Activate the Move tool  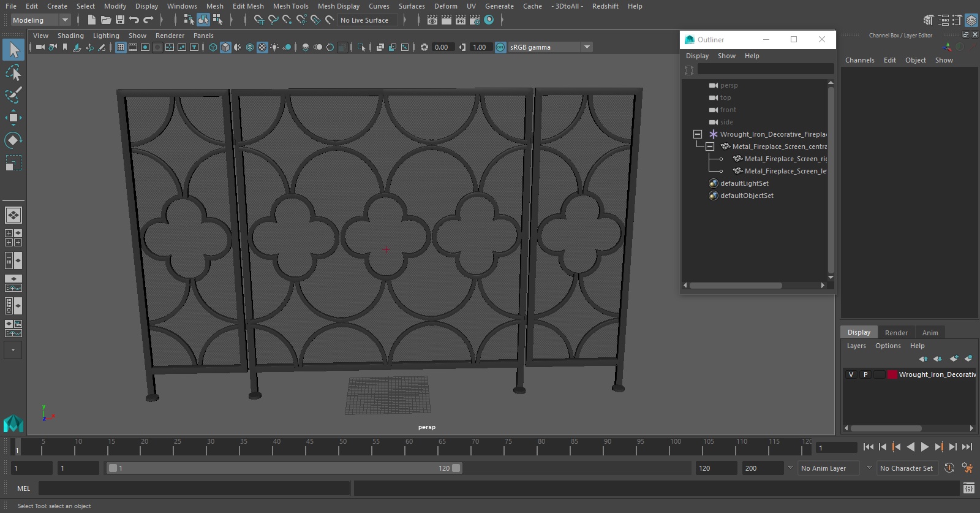coord(13,118)
